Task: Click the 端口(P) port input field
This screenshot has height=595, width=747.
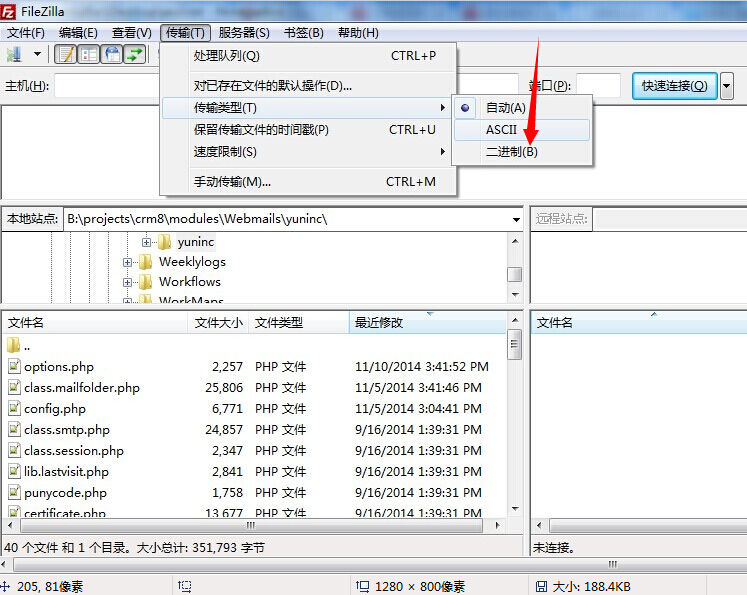Action: [598, 86]
